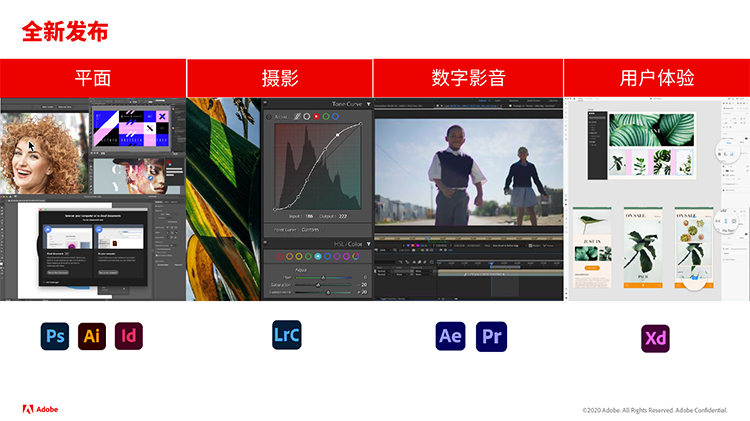Screen dimensions: 750x421
Task: Click the filled tone curve control point
Action: coord(338,135)
